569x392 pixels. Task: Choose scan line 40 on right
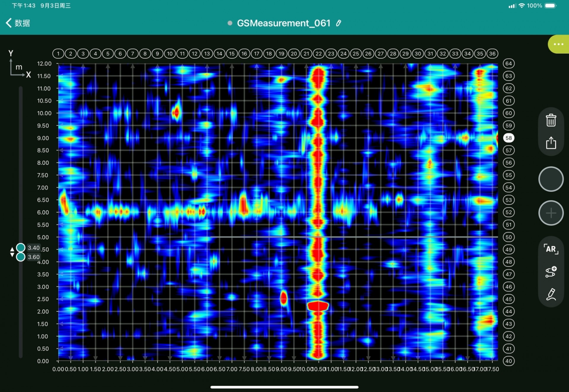click(x=509, y=361)
